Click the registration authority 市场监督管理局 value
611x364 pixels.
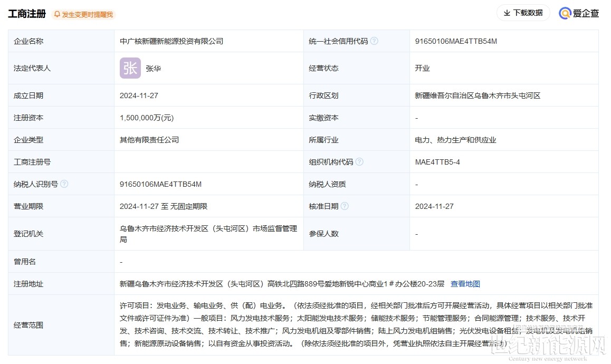[208, 234]
